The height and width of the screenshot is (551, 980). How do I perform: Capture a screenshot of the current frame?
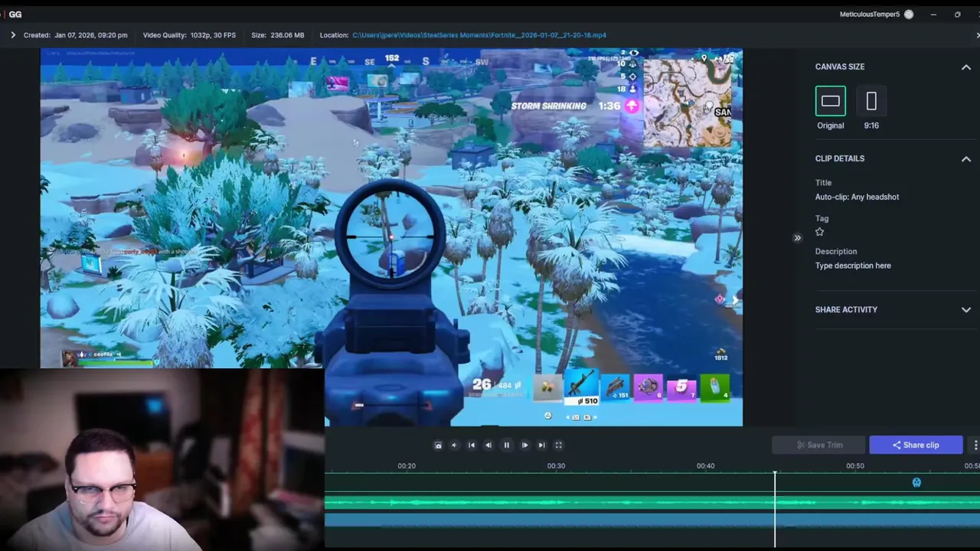click(x=438, y=445)
